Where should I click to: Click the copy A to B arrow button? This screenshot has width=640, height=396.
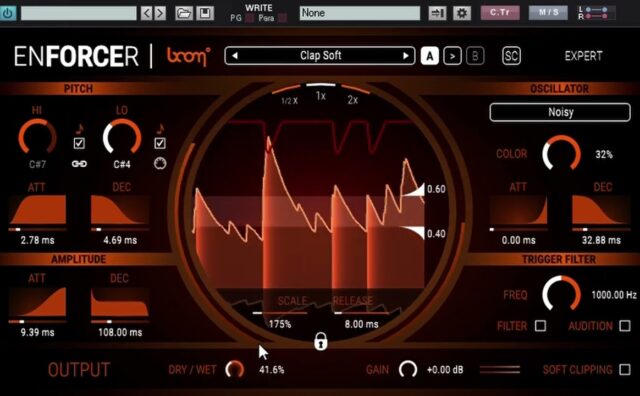[452, 56]
